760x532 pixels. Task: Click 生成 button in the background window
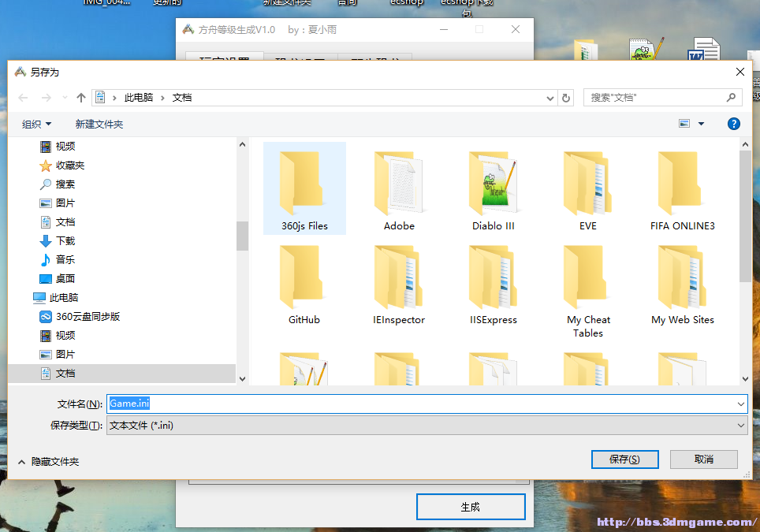tap(471, 507)
